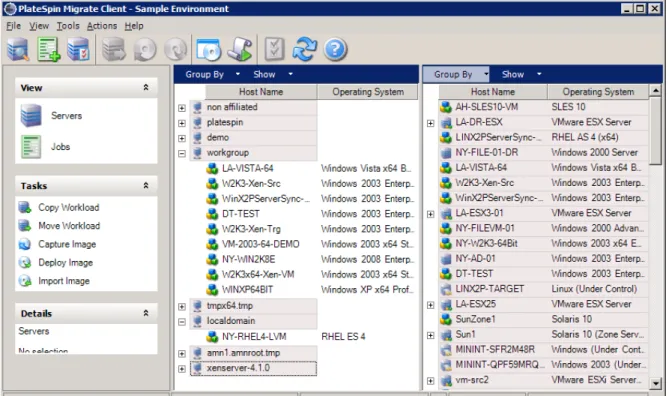Open the right pane Group By dropdown
Image resolution: width=669 pixels, height=396 pixels.
coord(456,74)
